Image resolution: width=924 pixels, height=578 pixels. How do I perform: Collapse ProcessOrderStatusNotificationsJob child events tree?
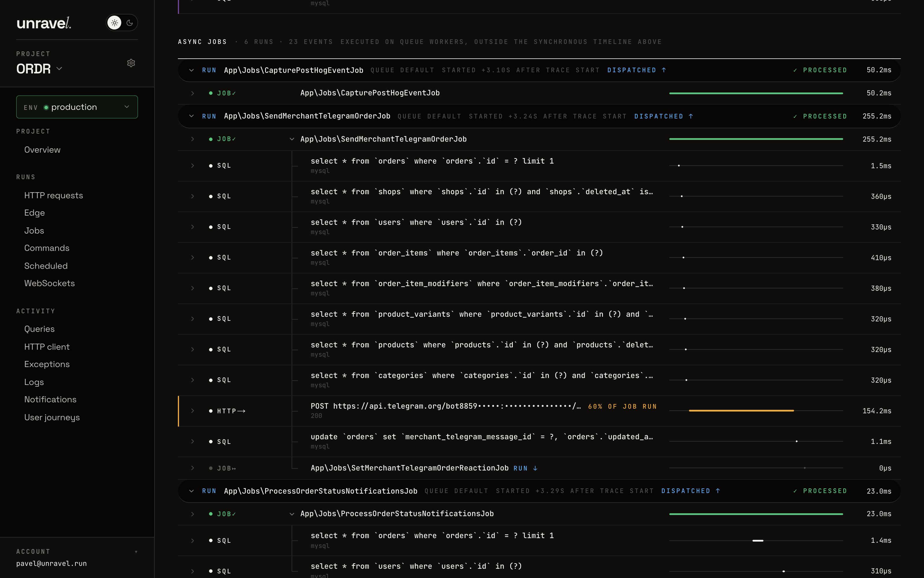[x=292, y=514]
